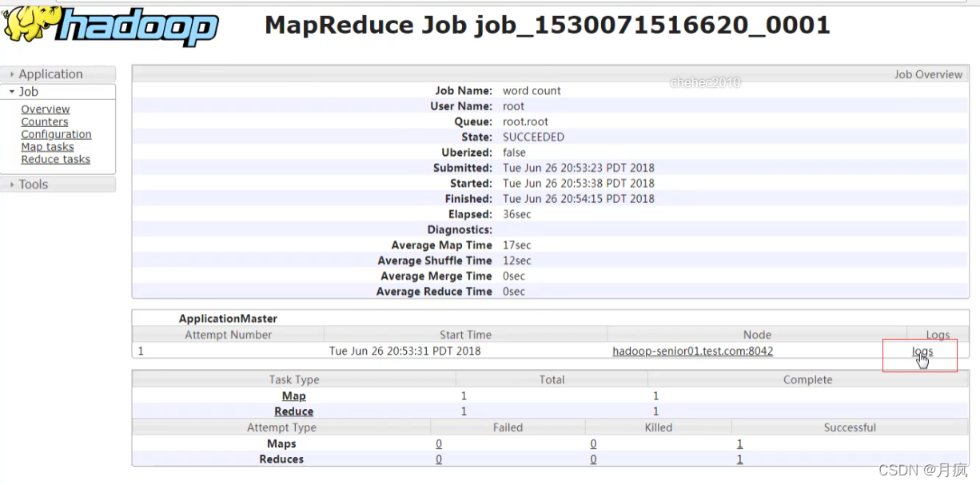Open killed Maps attempts count

pos(593,443)
